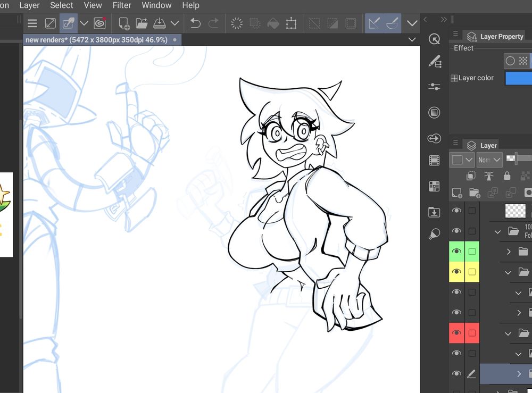Open the Material download-folder icon
Screen dimensions: 532x393
tap(434, 212)
